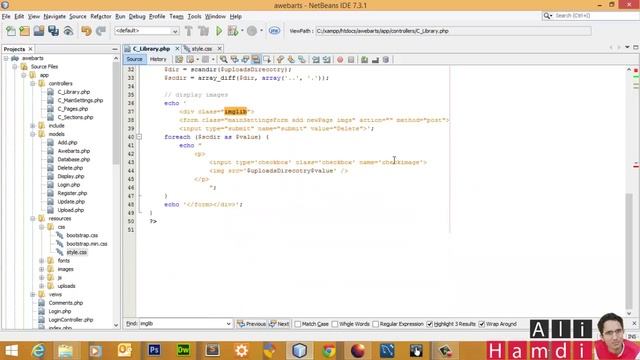Enable the Whole Words checkbox
This screenshot has height=360, width=640.
click(335, 324)
